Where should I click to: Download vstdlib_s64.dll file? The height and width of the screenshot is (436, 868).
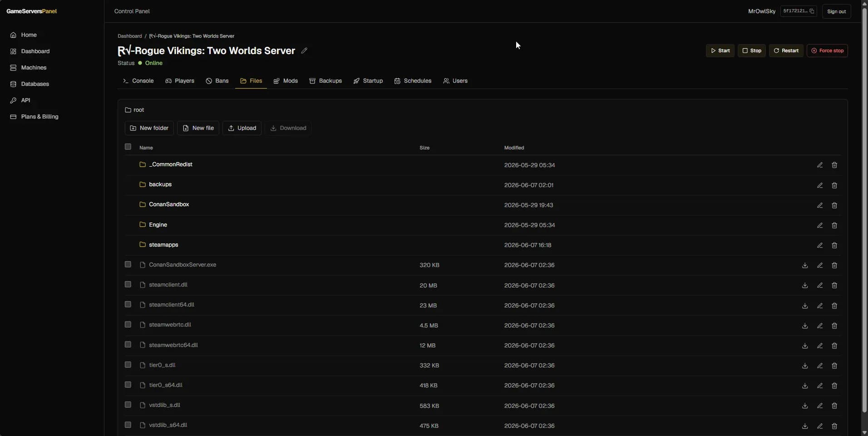tap(805, 426)
